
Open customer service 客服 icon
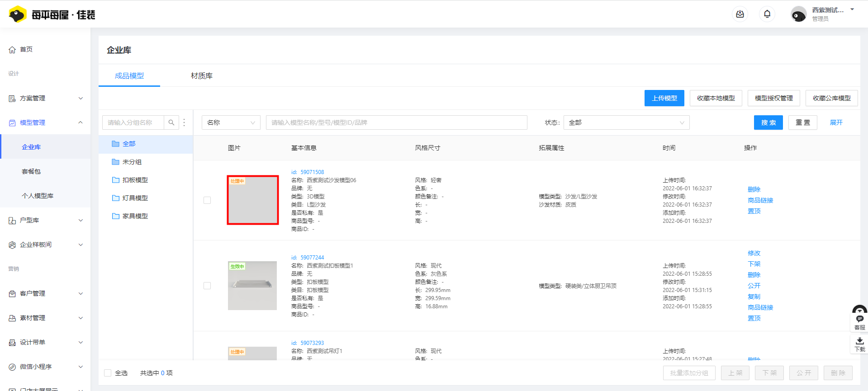pyautogui.click(x=859, y=323)
